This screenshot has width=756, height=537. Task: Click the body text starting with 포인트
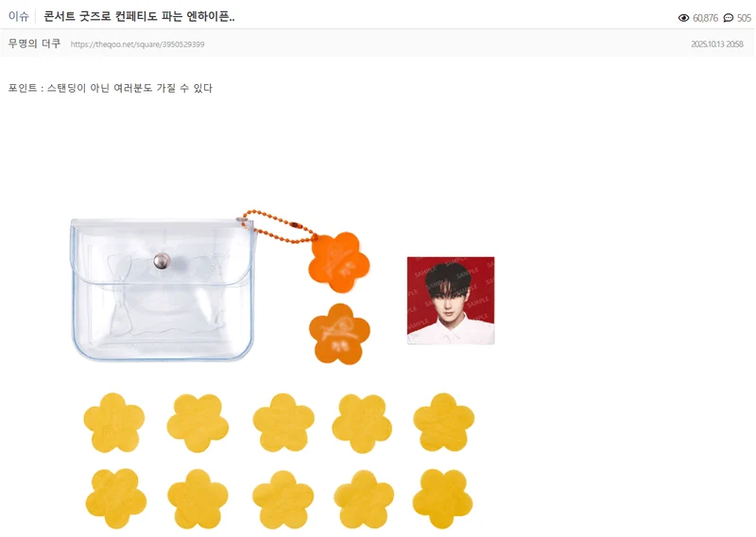click(111, 88)
